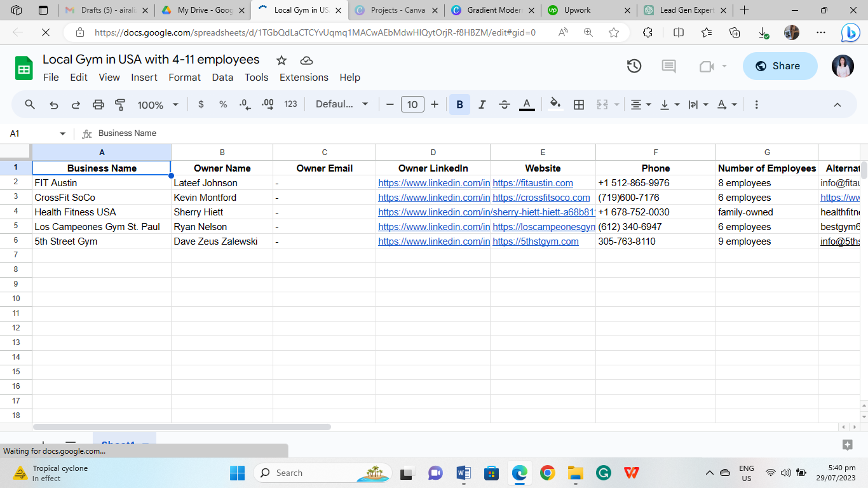868x488 pixels.
Task: Format as percent
Action: click(x=223, y=104)
